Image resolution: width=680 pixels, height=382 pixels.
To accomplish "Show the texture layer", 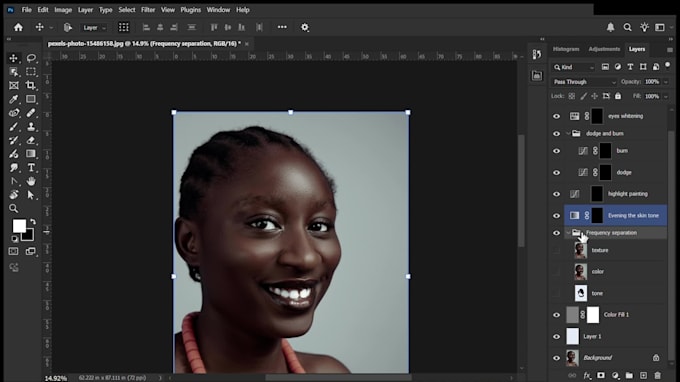I will tap(556, 250).
